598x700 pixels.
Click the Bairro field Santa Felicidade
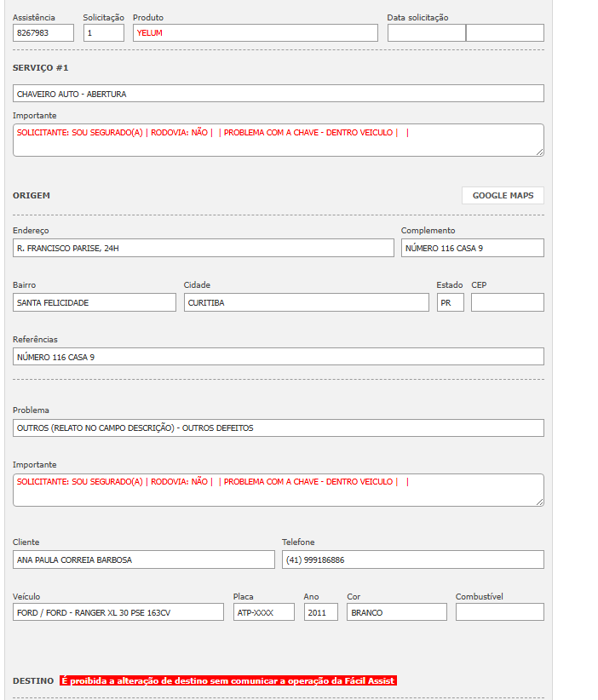click(x=95, y=302)
